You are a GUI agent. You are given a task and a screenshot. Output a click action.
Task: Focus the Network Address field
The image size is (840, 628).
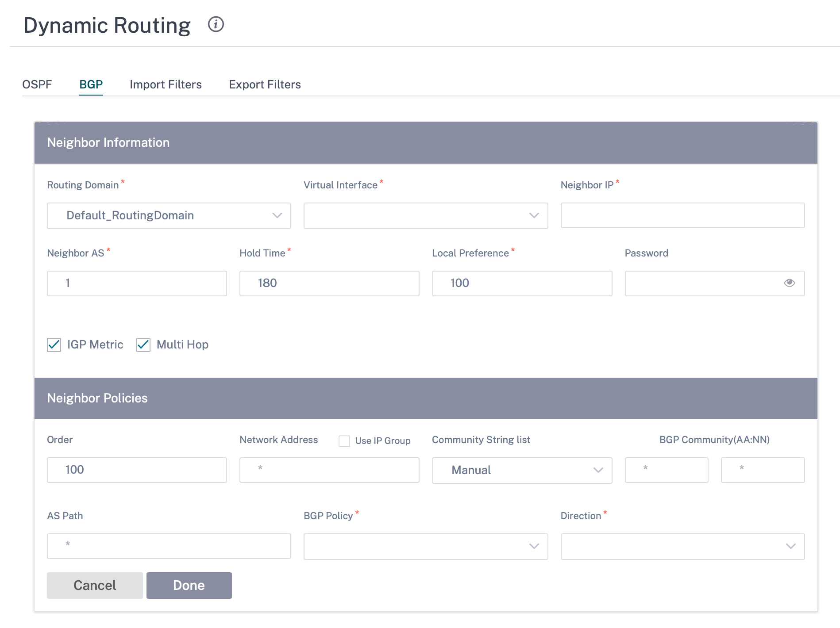tap(329, 470)
